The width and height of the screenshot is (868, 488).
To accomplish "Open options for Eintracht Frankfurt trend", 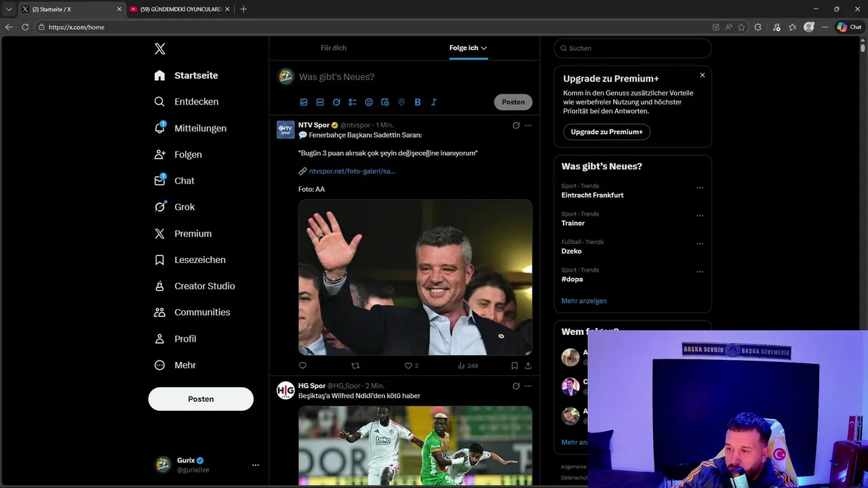I will tap(700, 188).
